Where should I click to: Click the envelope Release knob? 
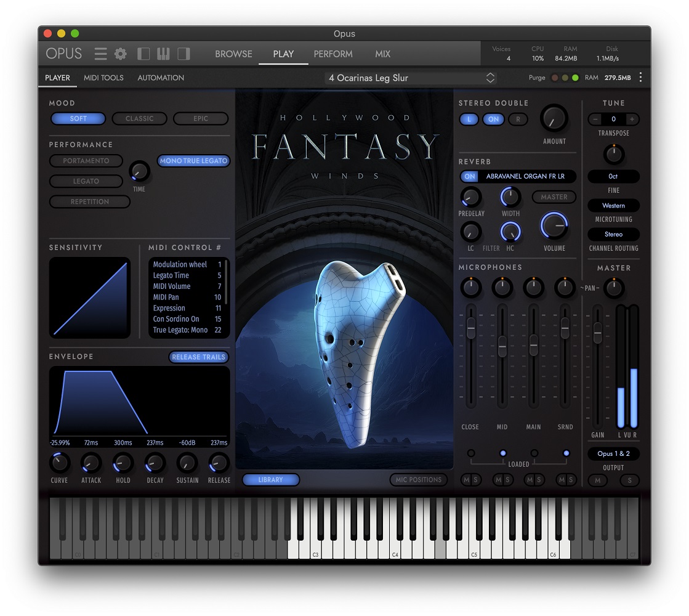point(219,463)
